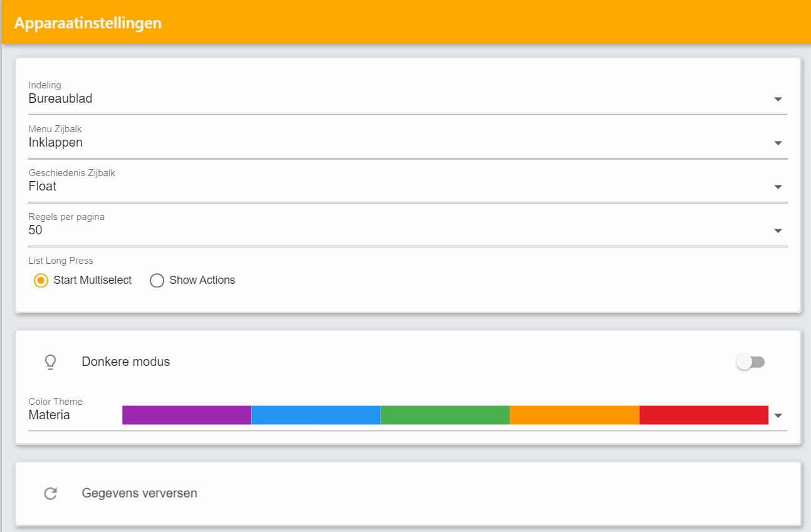811x532 pixels.
Task: Open the Indeling dropdown arrow
Action: pyautogui.click(x=778, y=98)
